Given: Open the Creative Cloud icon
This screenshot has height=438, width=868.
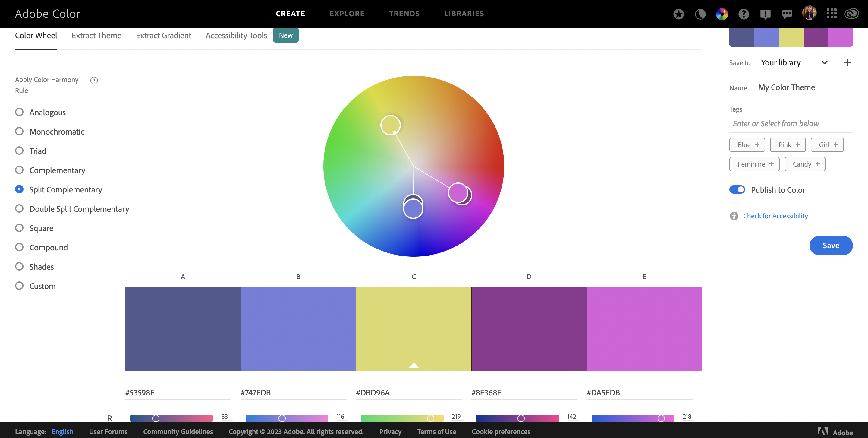Looking at the screenshot, I should point(851,14).
